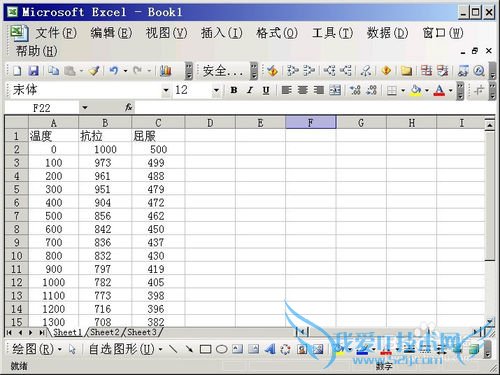The height and width of the screenshot is (375, 500).
Task: Expand the Borders style dropdown arrow
Action: point(403,90)
